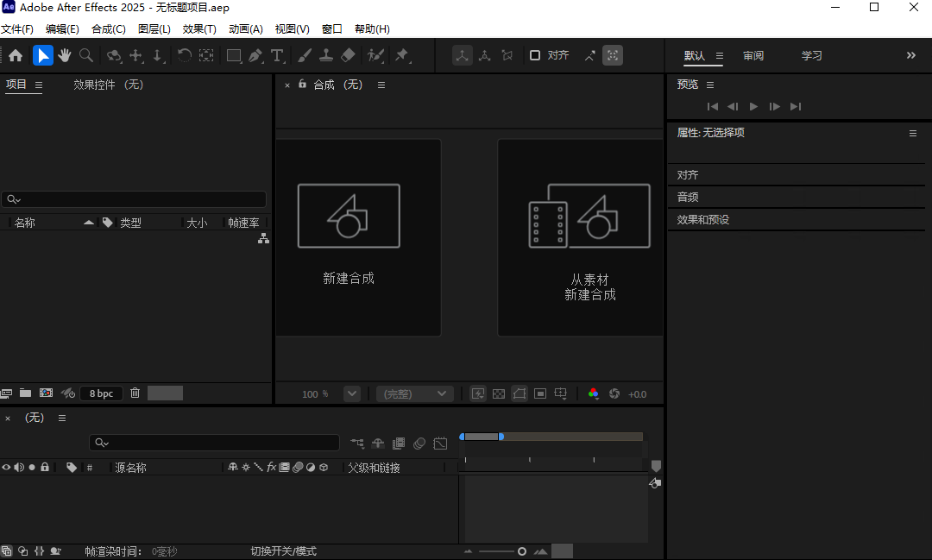Open the 动画(A) menu
Image resolution: width=932 pixels, height=560 pixels.
click(x=245, y=29)
